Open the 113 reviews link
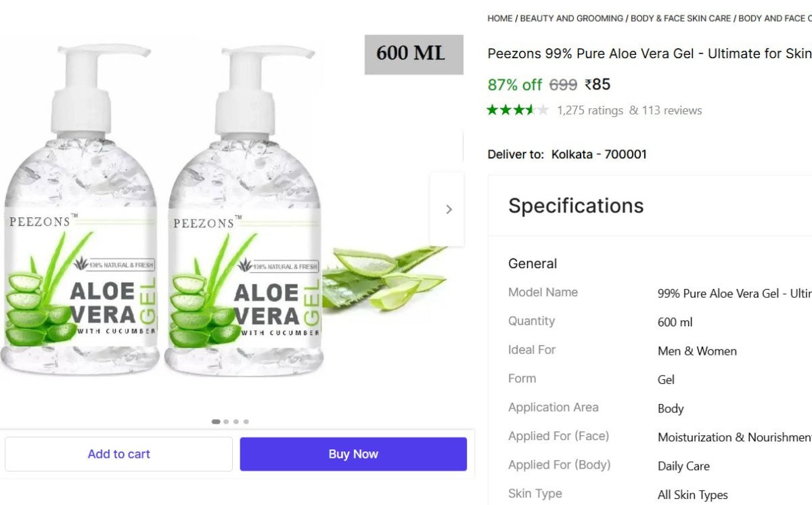 pos(665,110)
